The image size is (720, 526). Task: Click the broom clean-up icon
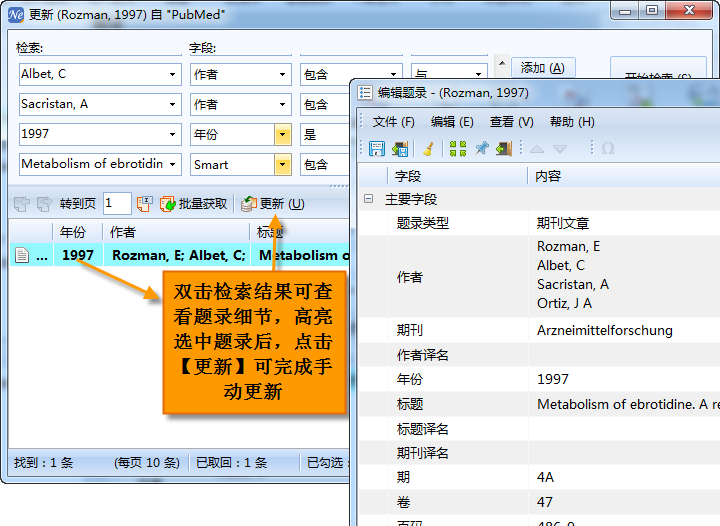click(428, 149)
